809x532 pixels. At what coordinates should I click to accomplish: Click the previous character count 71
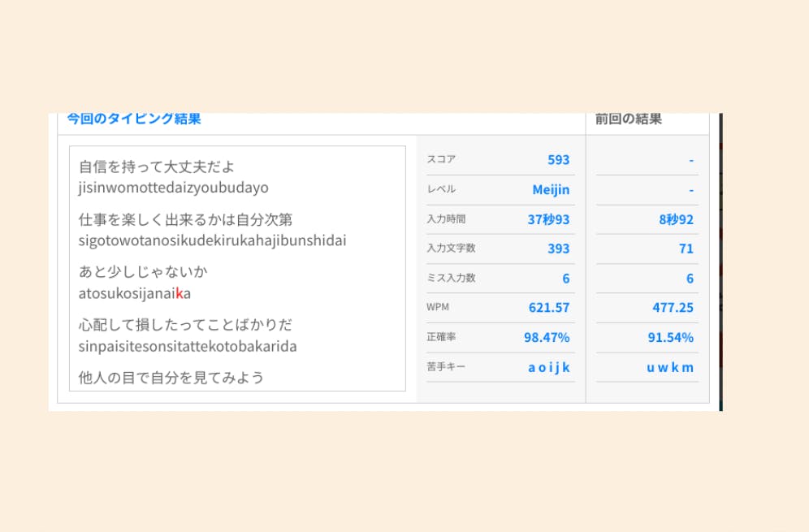pos(686,249)
